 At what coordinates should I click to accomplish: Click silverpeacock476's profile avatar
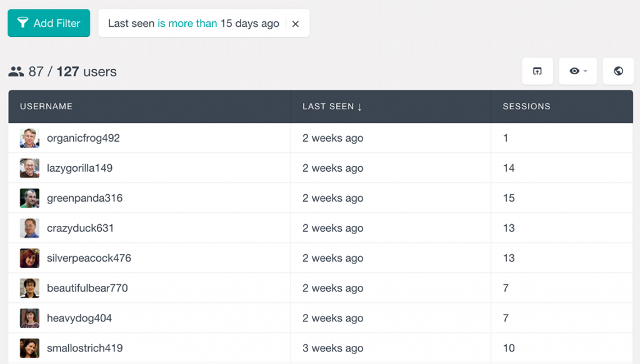point(29,258)
